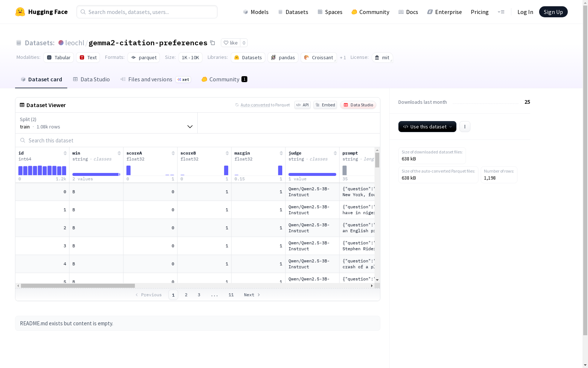Click the Dataset Viewer table icon
The width and height of the screenshot is (588, 368).
click(x=22, y=105)
